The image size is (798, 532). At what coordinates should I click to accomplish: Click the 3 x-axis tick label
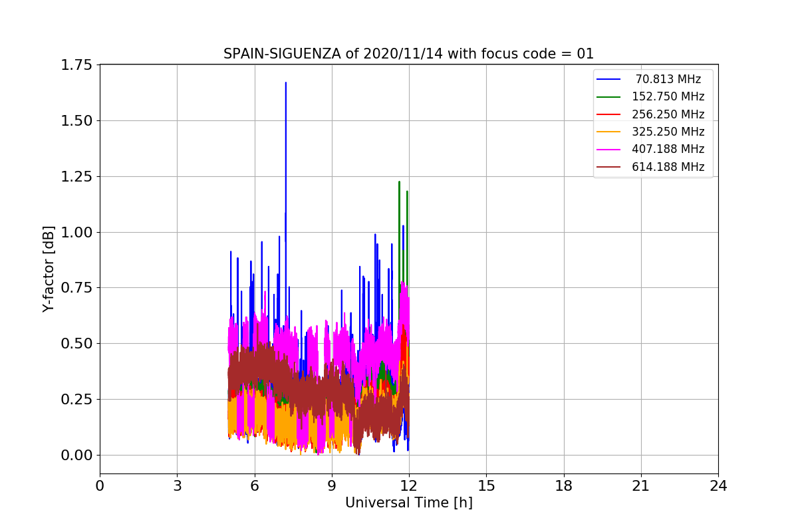(x=177, y=486)
